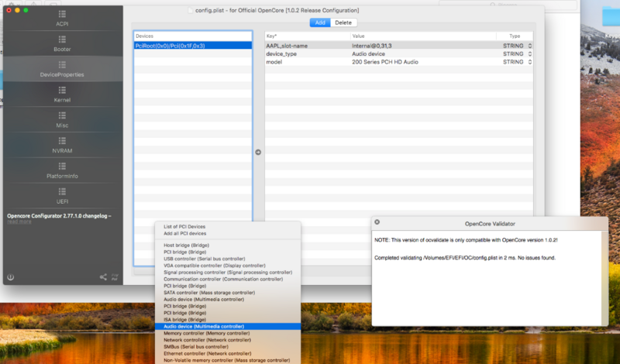Open type dropdown for AAPL,slot-name row
This screenshot has height=364, width=620.
point(530,46)
